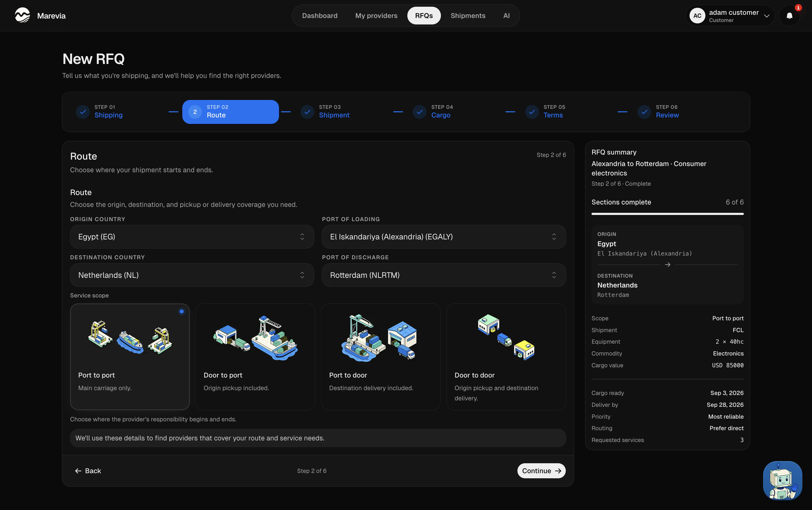This screenshot has width=812, height=510.
Task: Click the 'Sep 28, 2026' deliver by date
Action: click(x=725, y=405)
